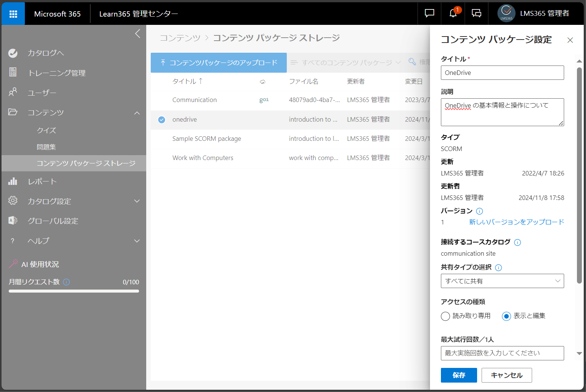This screenshot has height=392, width=586.
Task: Click the 最大試行回数 input field
Action: (502, 353)
